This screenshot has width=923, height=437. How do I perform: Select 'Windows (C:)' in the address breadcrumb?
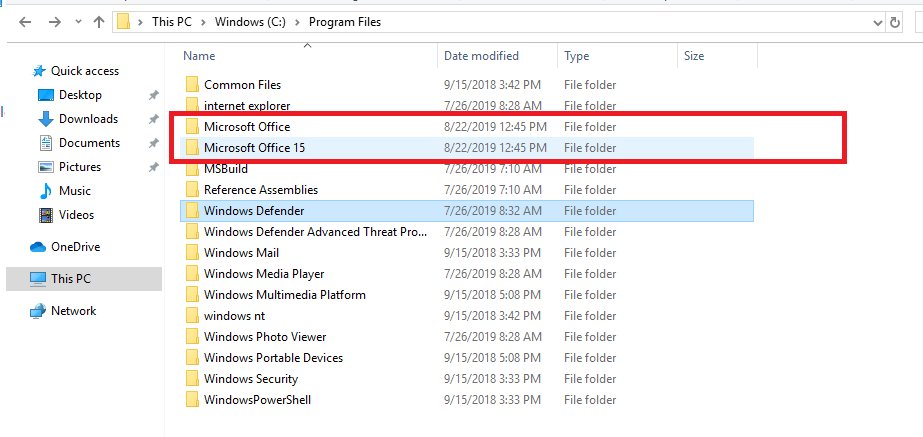(250, 22)
